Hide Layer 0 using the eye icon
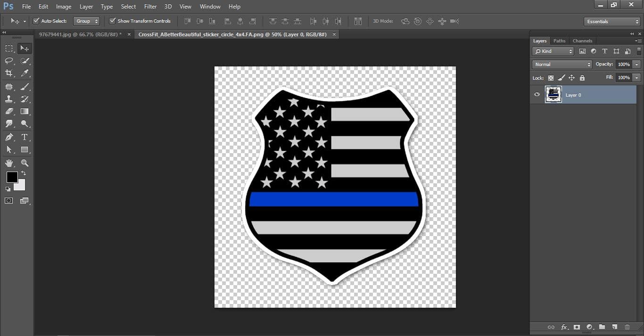The image size is (644, 336). click(537, 95)
